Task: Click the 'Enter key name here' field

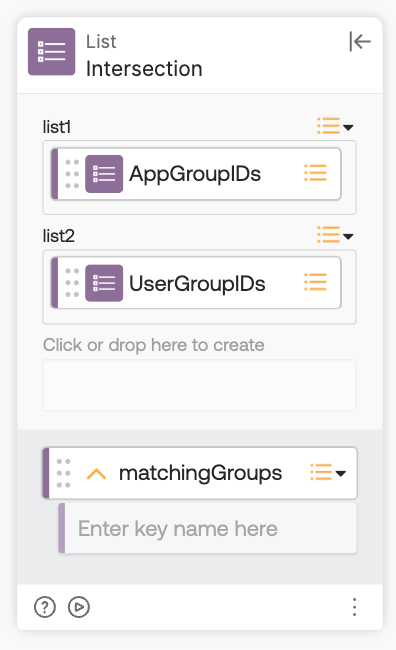Action: click(208, 529)
